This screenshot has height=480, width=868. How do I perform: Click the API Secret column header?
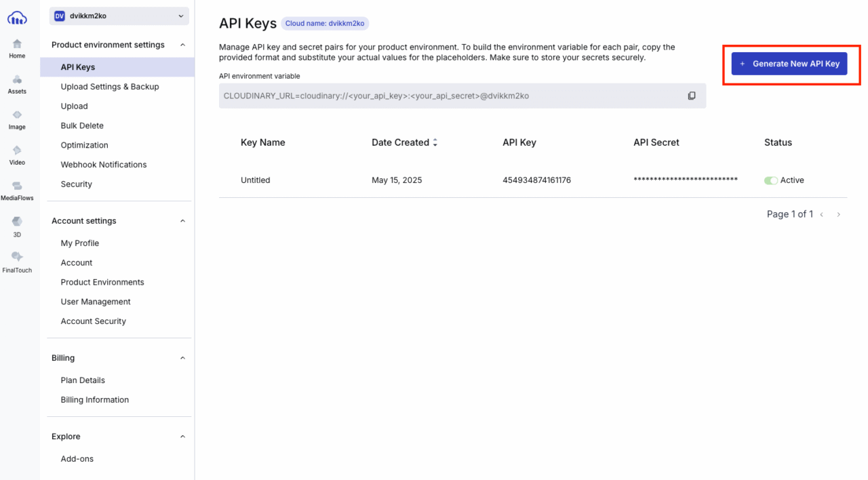(x=656, y=142)
